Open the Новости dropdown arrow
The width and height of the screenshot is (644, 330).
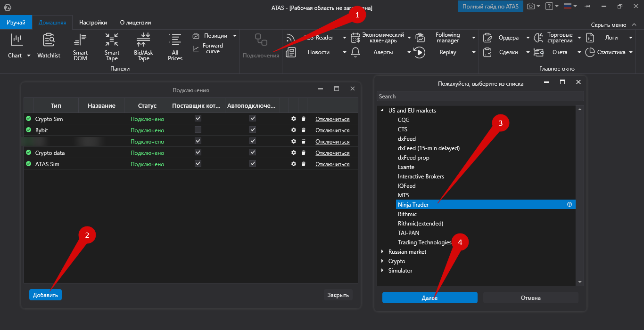(x=345, y=52)
